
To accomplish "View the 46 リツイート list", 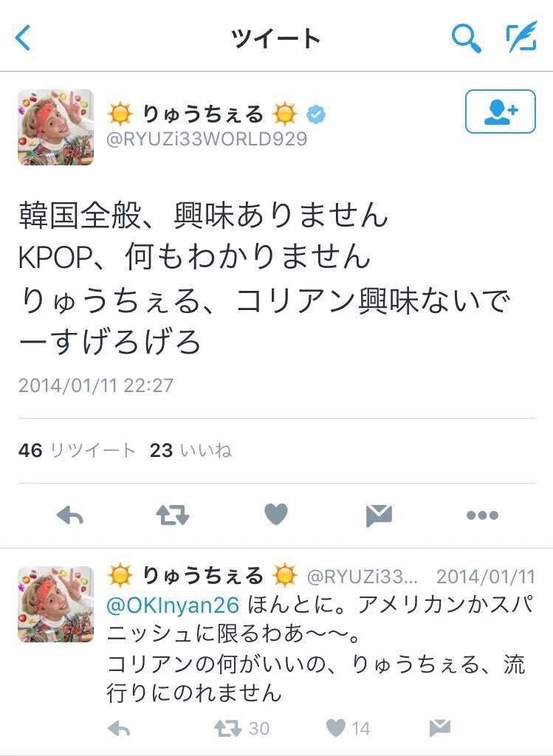I will 77,450.
